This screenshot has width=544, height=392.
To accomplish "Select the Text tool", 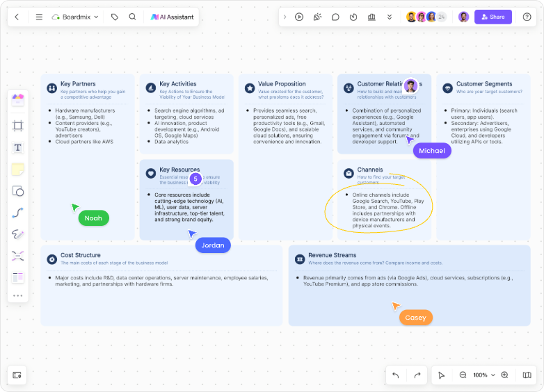I will tap(17, 147).
